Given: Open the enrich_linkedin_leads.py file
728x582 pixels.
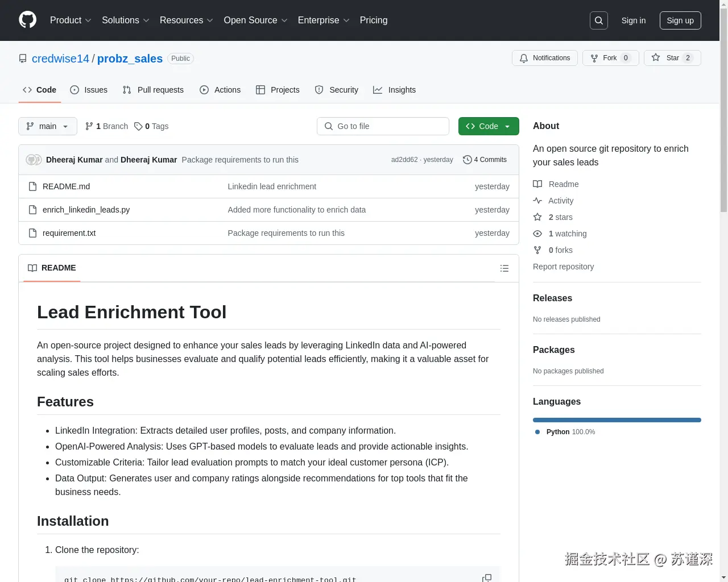Looking at the screenshot, I should pos(86,210).
